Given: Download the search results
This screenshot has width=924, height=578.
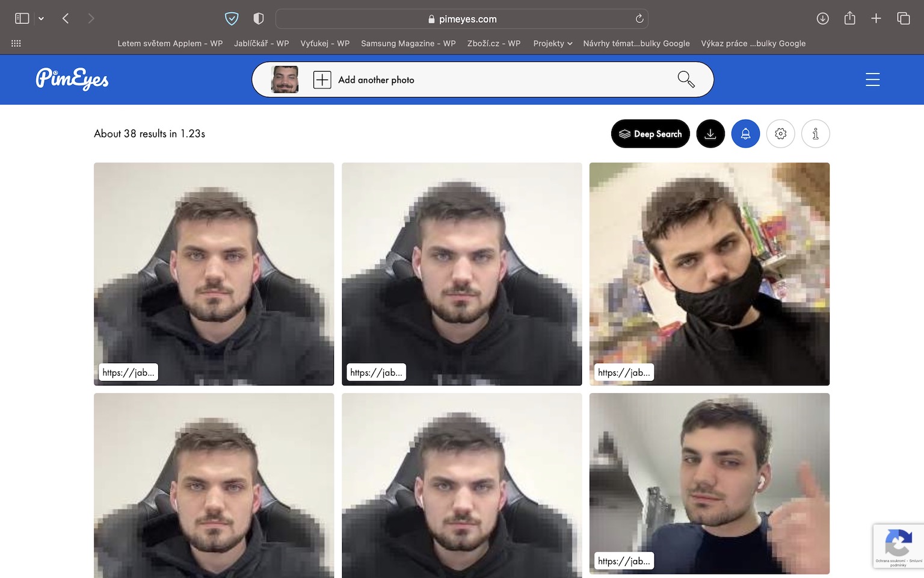Looking at the screenshot, I should click(710, 134).
